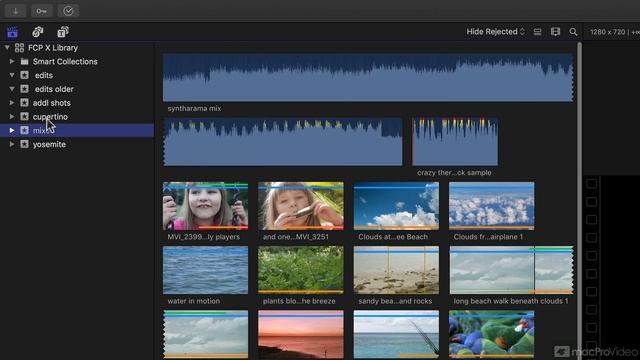The image size is (640, 360).
Task: Select the sandy bea...and rocks clip
Action: (396, 270)
